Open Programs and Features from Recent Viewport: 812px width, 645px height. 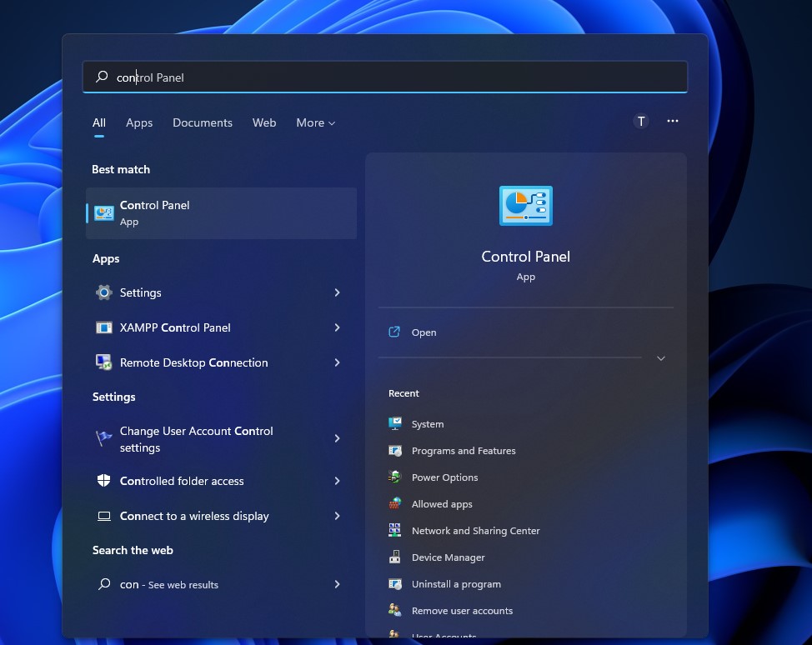click(464, 451)
